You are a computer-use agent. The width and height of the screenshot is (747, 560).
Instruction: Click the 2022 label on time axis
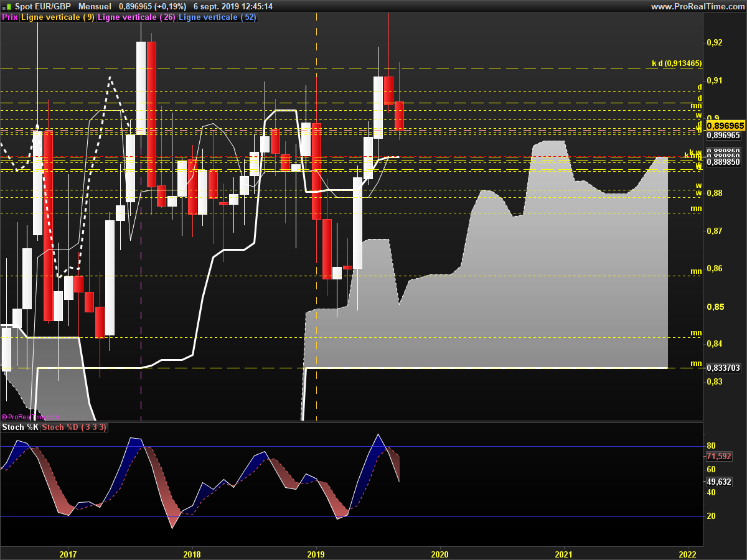tap(688, 554)
